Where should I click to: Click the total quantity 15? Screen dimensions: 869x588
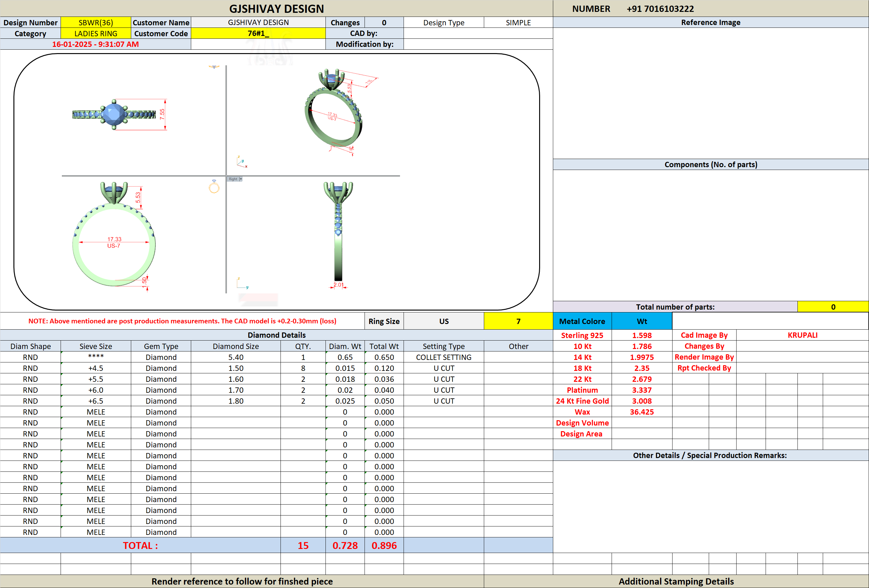click(x=303, y=546)
